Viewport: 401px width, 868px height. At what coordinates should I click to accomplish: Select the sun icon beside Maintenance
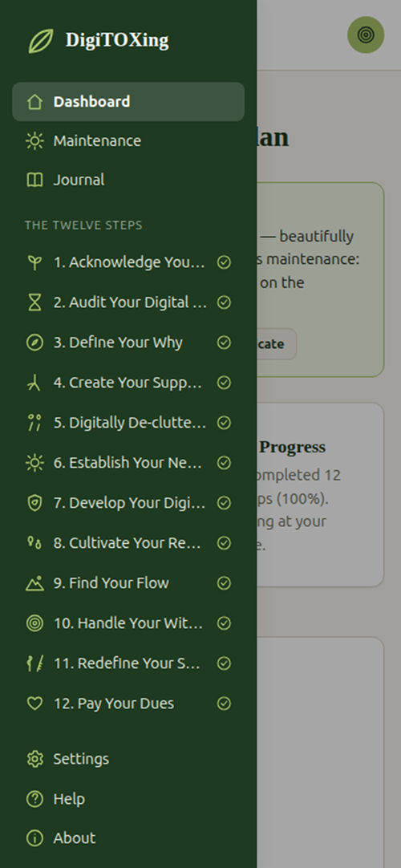[x=34, y=141]
